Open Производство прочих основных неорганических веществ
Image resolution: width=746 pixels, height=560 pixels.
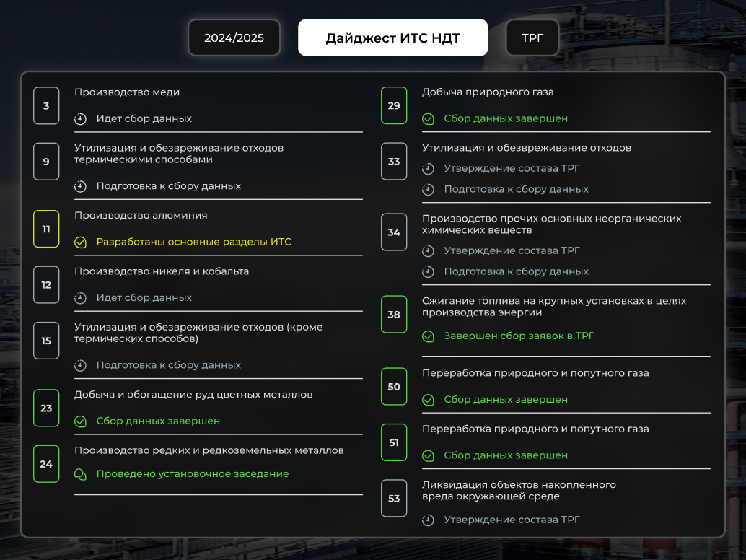(551, 224)
